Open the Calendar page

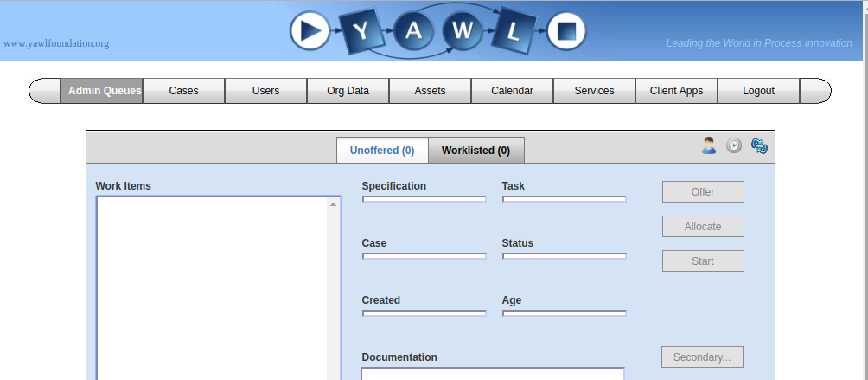pyautogui.click(x=512, y=91)
